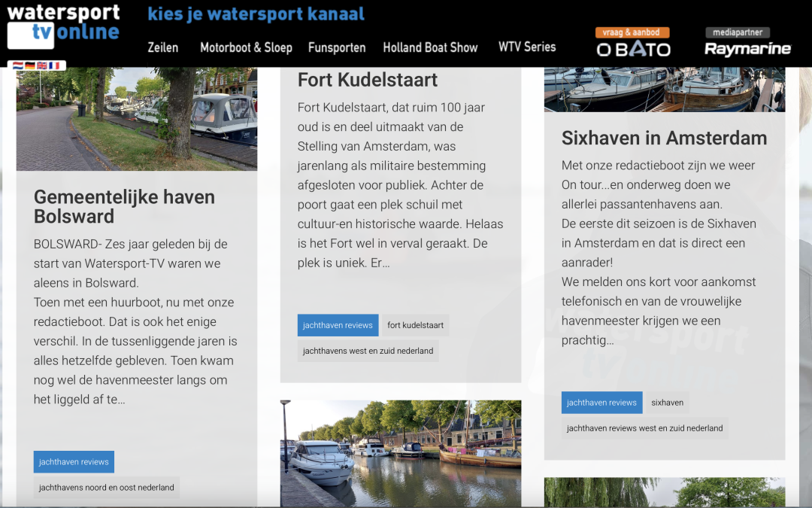The width and height of the screenshot is (812, 508).
Task: Click jachthaven reviews tag under Sixhaven article
Action: tap(601, 402)
